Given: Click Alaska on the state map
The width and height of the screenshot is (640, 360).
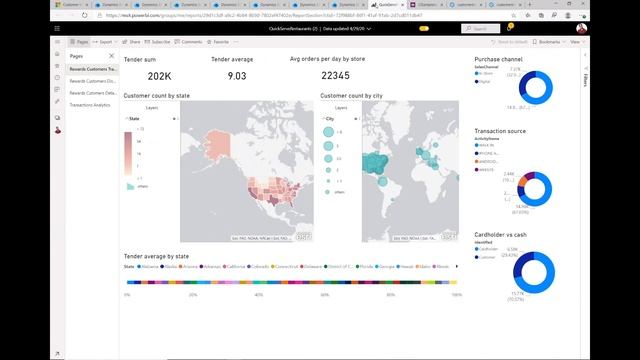Looking at the screenshot, I should coord(217,145).
